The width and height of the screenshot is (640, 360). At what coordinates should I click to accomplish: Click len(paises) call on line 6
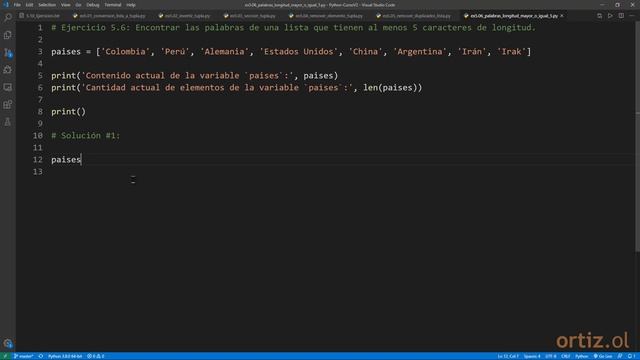coord(390,88)
